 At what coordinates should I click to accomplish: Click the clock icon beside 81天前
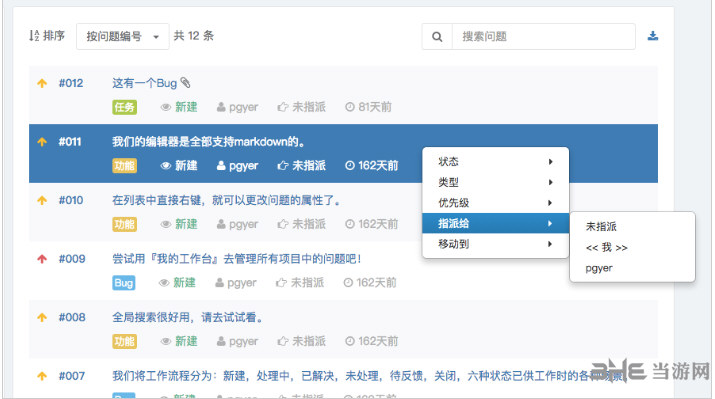(x=350, y=107)
